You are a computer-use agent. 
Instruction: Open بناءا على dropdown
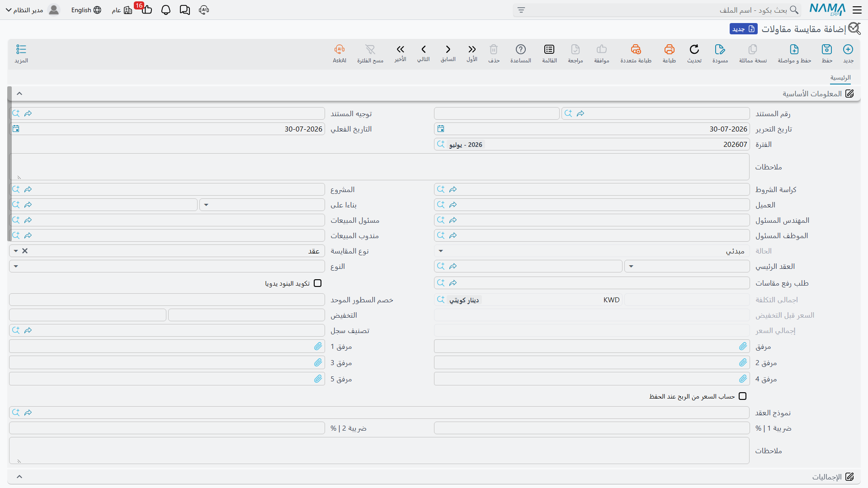206,205
